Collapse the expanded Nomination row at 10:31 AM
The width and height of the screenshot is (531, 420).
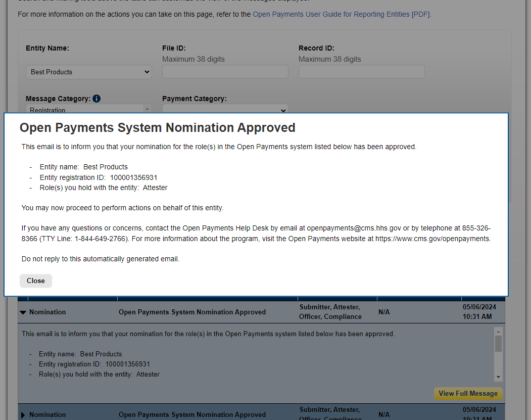[x=23, y=312]
